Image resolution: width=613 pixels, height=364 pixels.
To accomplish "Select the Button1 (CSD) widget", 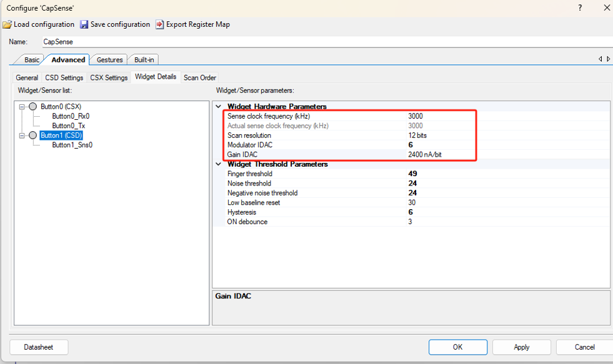I will [61, 135].
